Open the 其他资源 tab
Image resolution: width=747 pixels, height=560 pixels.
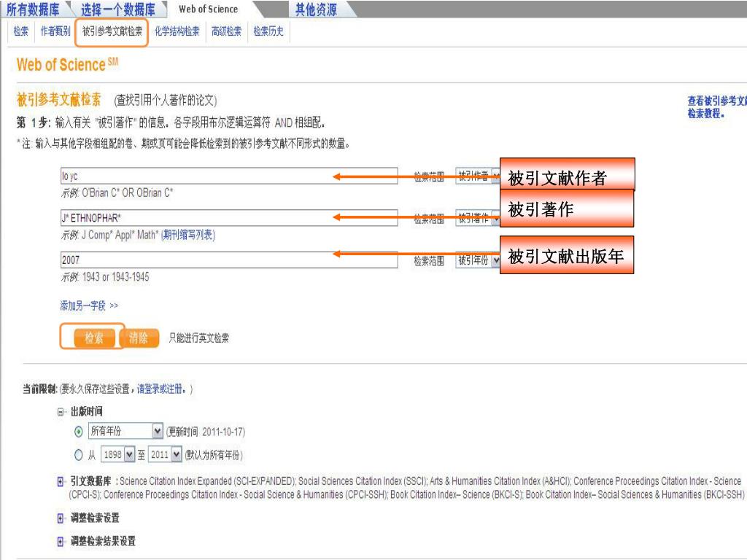pyautogui.click(x=315, y=9)
